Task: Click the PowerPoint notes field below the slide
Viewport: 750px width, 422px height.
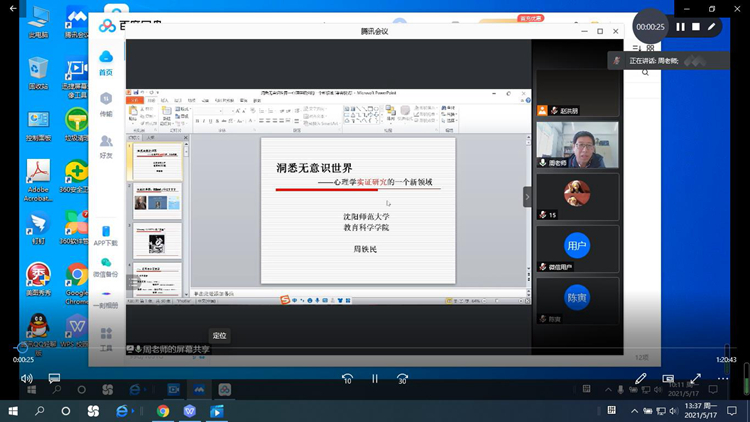Action: [358, 293]
